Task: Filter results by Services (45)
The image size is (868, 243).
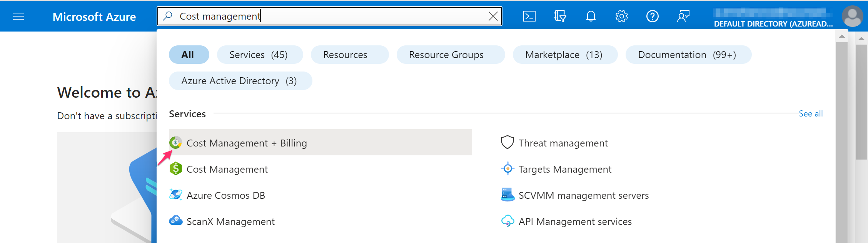Action: pos(259,55)
